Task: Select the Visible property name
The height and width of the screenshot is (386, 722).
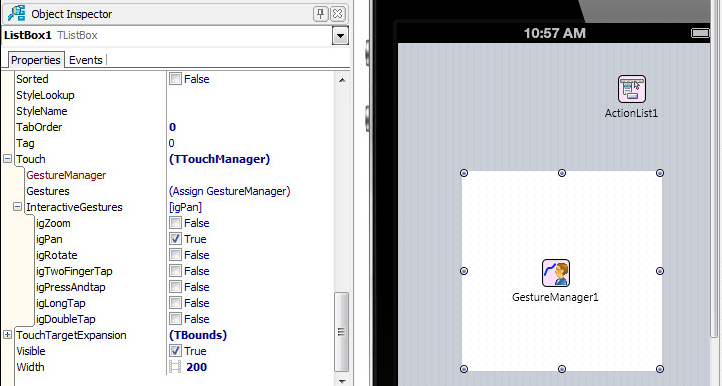Action: click(x=31, y=351)
